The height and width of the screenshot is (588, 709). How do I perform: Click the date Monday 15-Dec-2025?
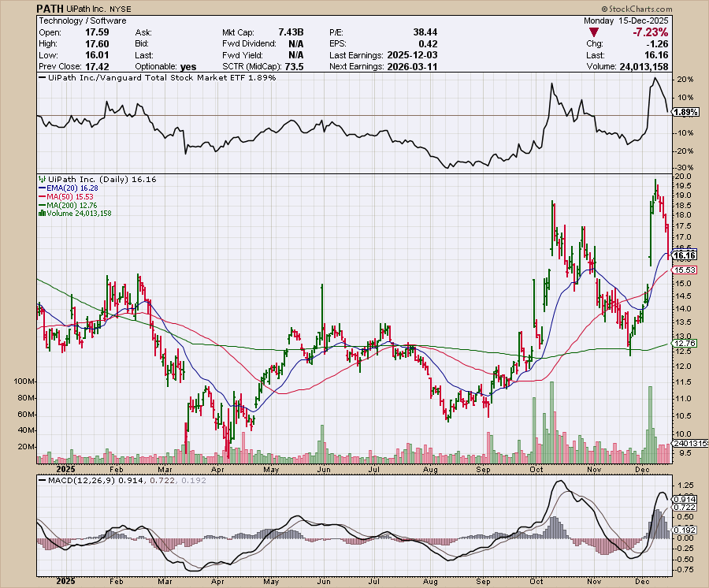[625, 20]
